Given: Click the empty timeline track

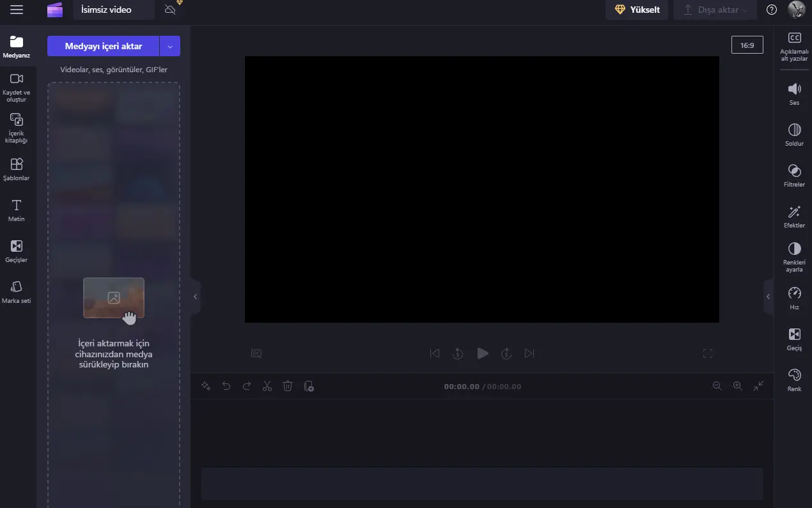Looking at the screenshot, I should point(482,484).
